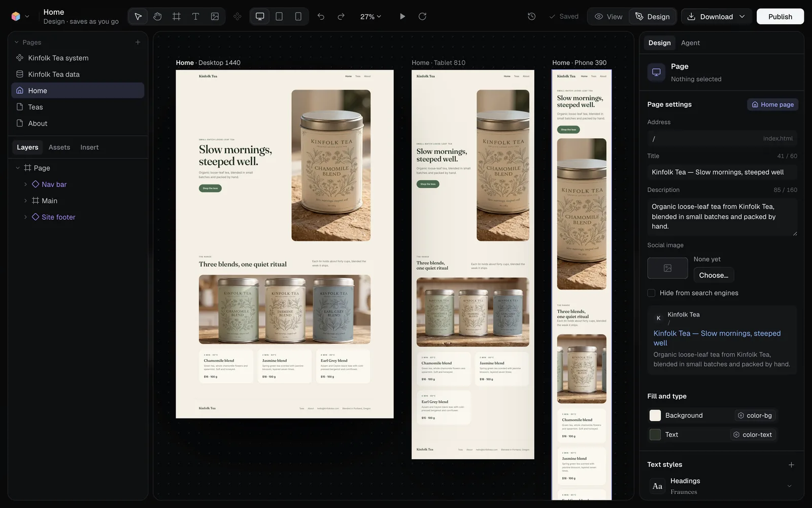Image resolution: width=812 pixels, height=508 pixels.
Task: Expand the Site footer layer
Action: pyautogui.click(x=25, y=217)
